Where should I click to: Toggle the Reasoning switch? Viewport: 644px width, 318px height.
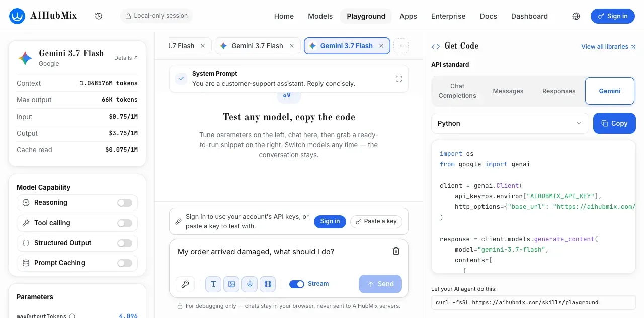(125, 203)
